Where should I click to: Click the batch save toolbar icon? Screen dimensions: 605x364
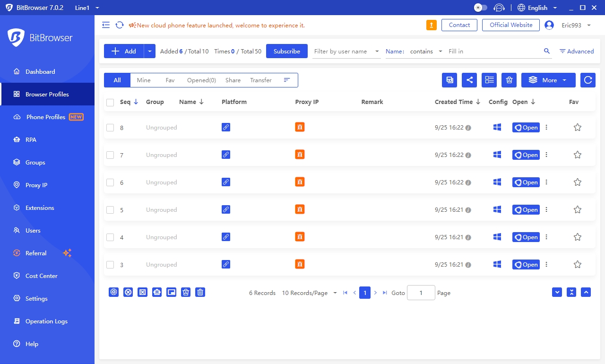[x=449, y=80]
